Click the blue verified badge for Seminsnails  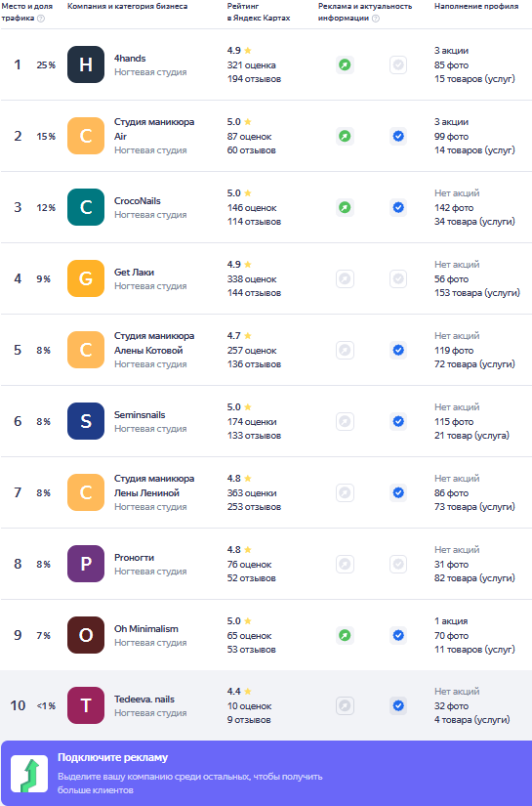tap(398, 421)
